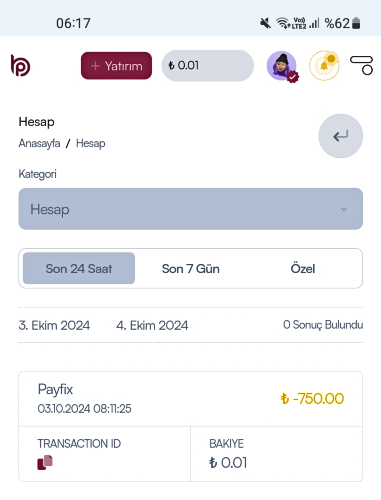Select the Son 24 Saat filter
The image size is (381, 500).
point(79,268)
